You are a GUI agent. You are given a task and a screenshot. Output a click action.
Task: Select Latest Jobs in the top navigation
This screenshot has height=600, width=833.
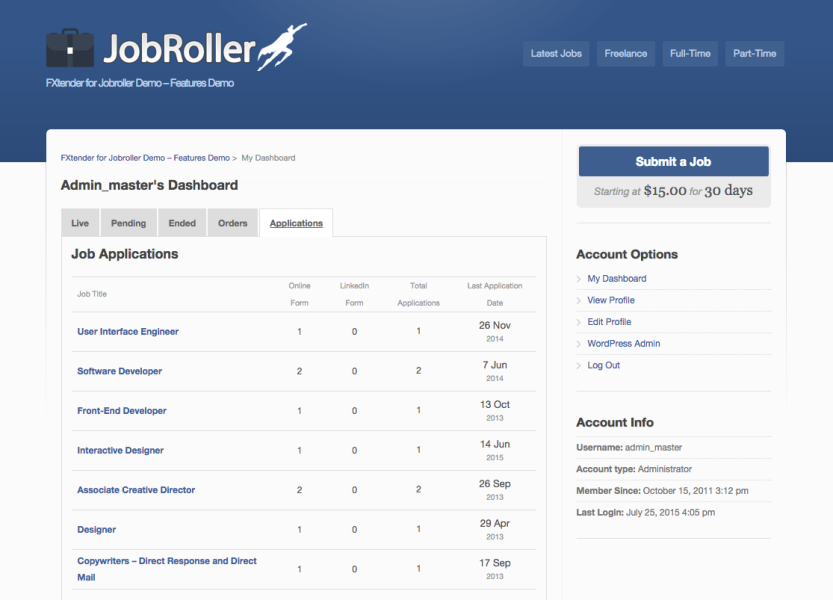(x=556, y=54)
